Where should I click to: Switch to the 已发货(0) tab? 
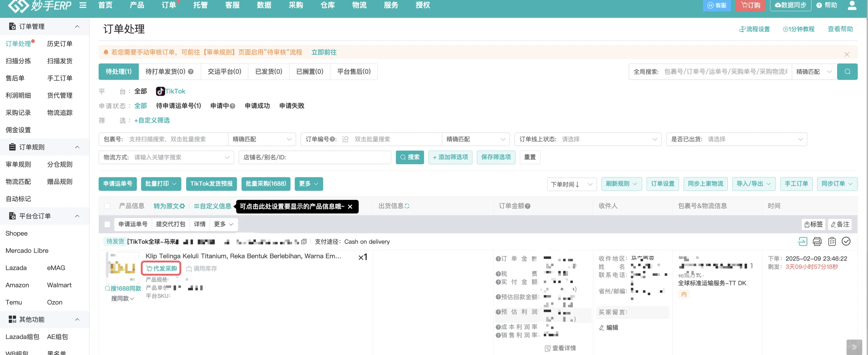click(x=268, y=71)
